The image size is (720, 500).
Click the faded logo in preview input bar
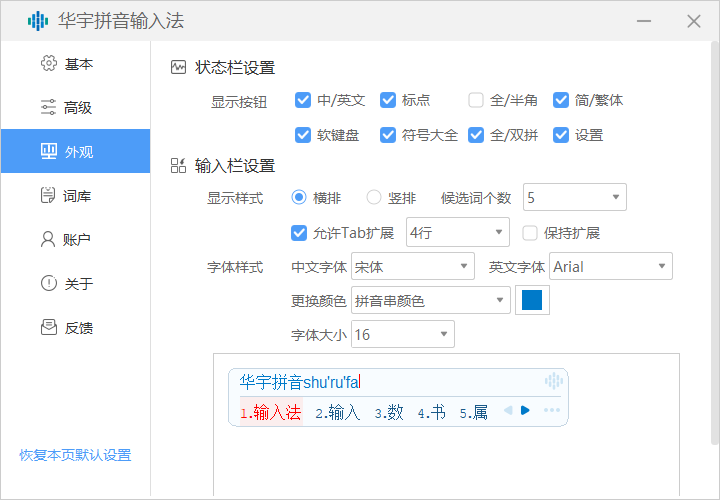coord(553,381)
